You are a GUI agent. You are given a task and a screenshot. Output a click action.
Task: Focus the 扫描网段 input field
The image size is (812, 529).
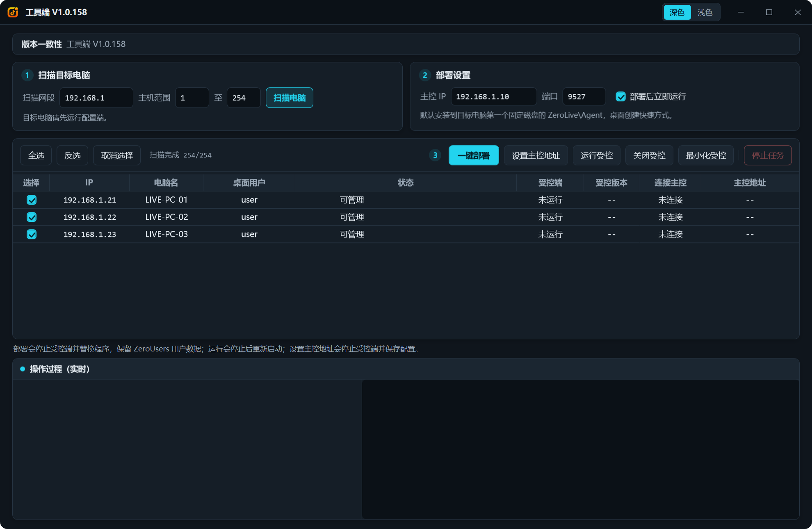[96, 98]
